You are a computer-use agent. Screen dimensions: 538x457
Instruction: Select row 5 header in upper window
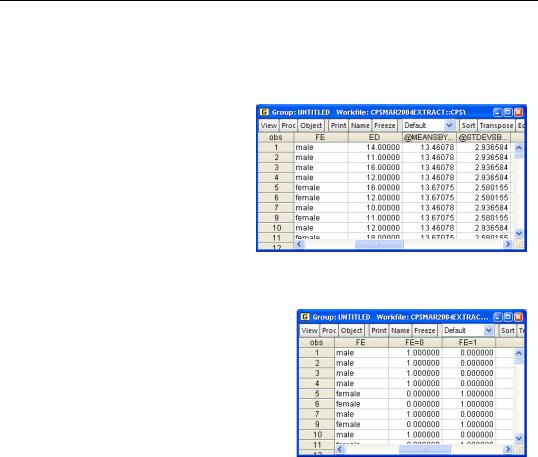(276, 188)
